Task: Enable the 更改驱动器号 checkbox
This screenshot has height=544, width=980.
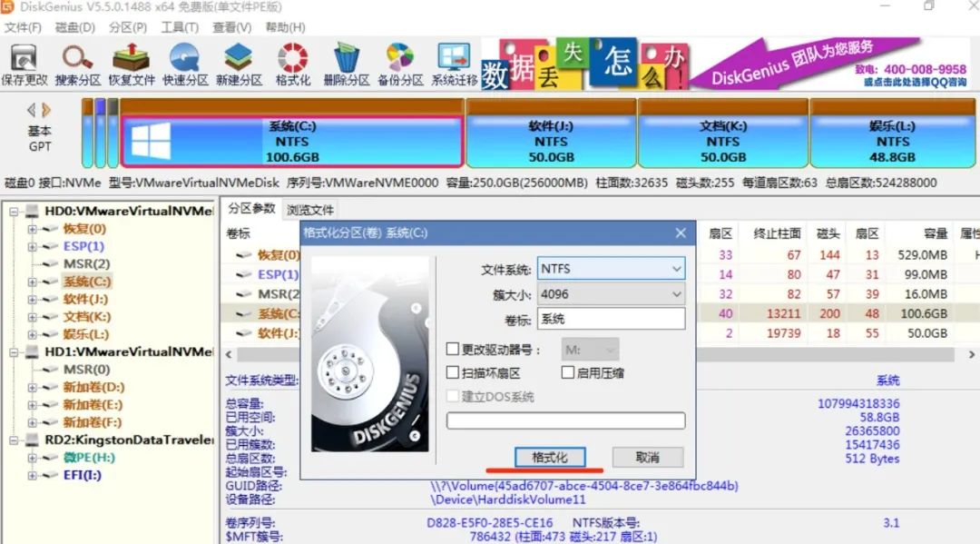Action: [453, 349]
